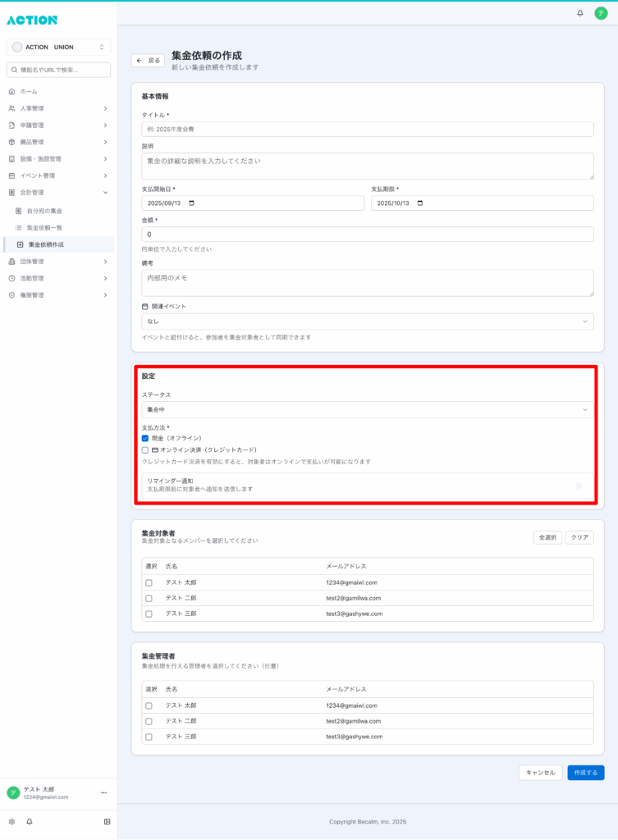Expand 人事管理 in the sidebar
The width and height of the screenshot is (618, 840).
point(58,108)
